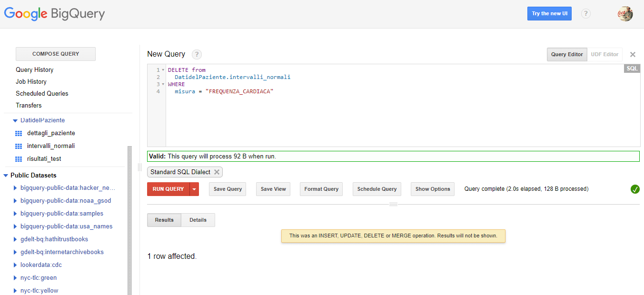The height and width of the screenshot is (295, 644).
Task: Open the Run Query dropdown arrow
Action: [x=194, y=189]
